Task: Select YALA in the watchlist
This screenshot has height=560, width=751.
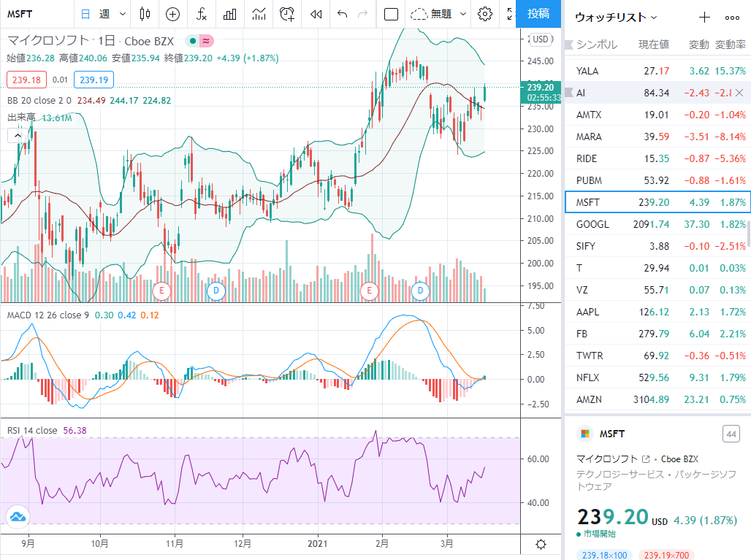Action: [657, 71]
